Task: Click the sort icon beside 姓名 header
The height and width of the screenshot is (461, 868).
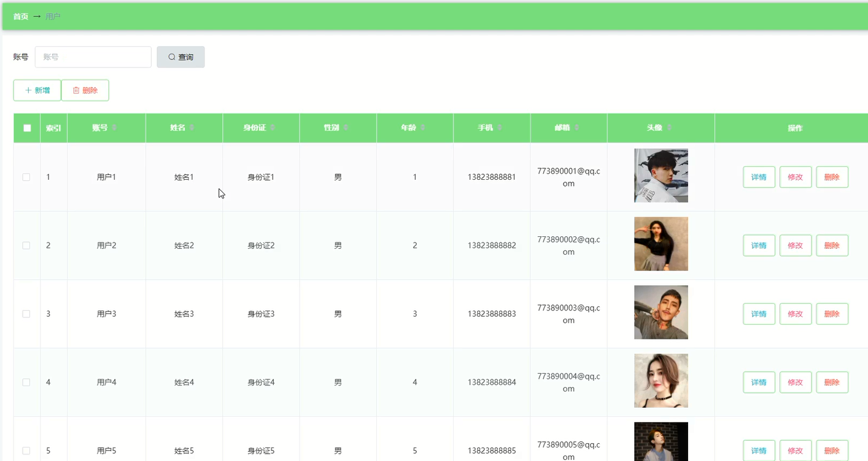Action: (x=192, y=128)
